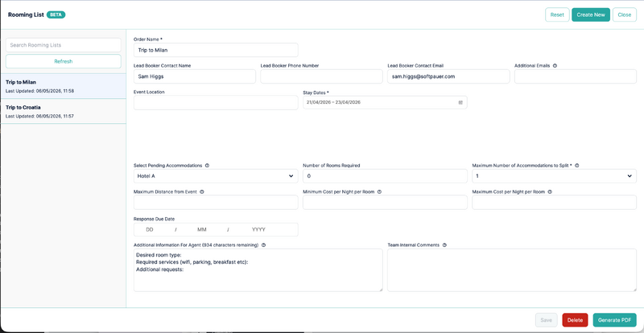
Task: Click Maximum Accommodations to Split help icon
Action: click(576, 166)
